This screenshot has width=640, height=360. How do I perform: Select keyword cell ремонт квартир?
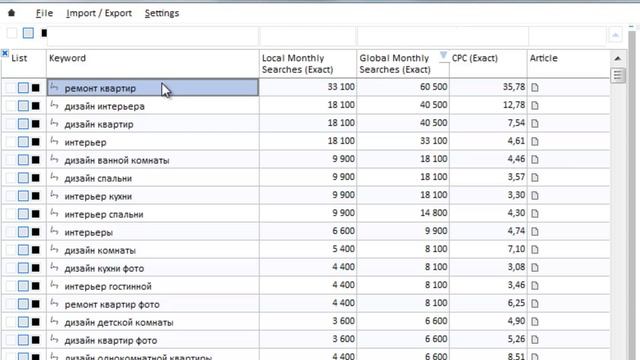coord(153,88)
